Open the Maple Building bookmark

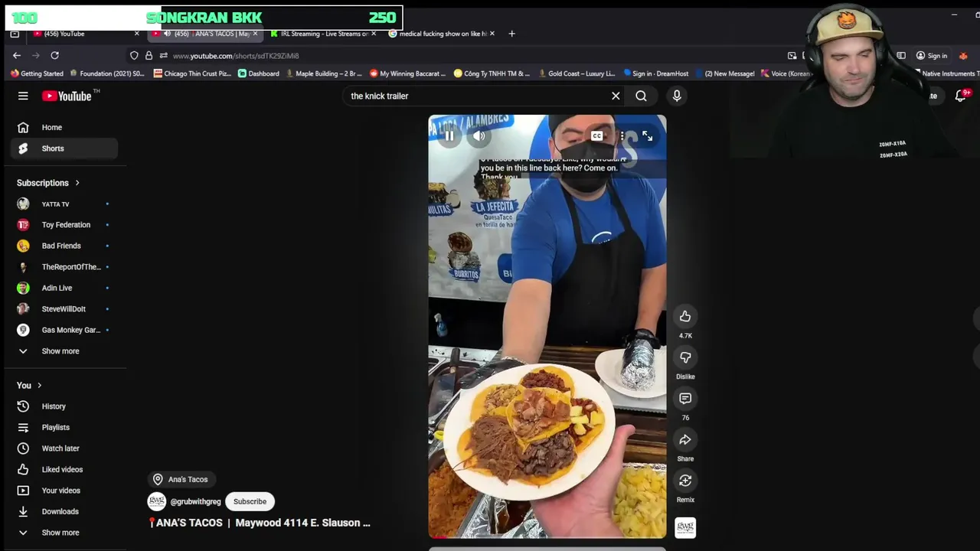pyautogui.click(x=324, y=73)
